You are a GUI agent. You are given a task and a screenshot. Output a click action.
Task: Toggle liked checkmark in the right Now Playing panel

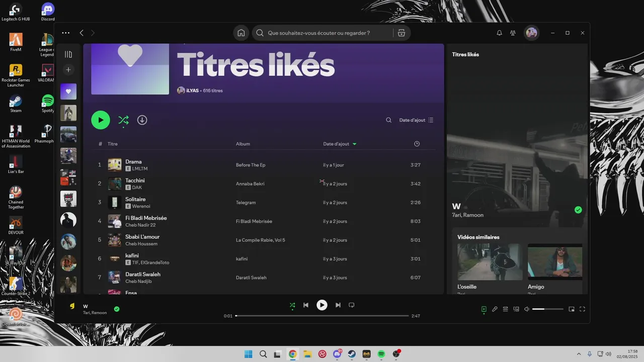(578, 210)
